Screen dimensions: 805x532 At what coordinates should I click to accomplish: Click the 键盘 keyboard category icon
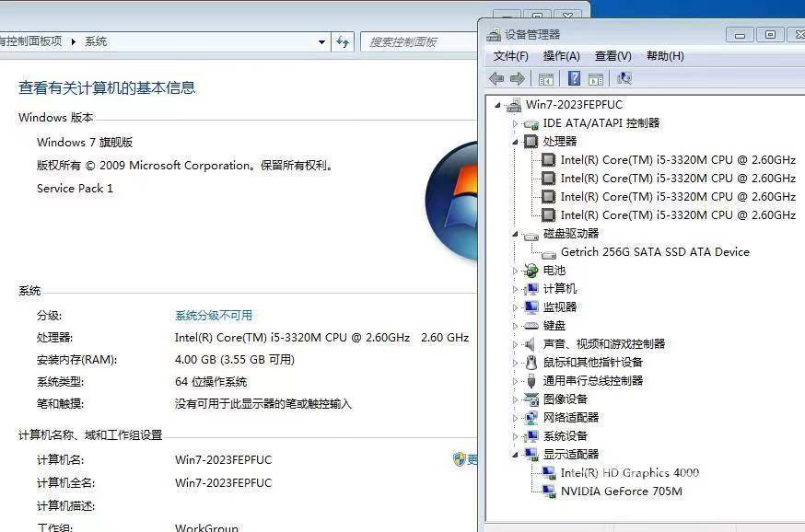point(531,326)
